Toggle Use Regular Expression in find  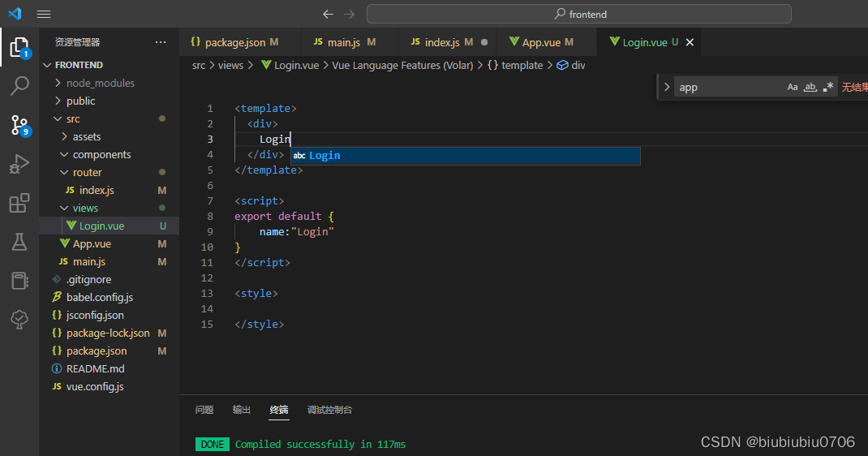(827, 87)
